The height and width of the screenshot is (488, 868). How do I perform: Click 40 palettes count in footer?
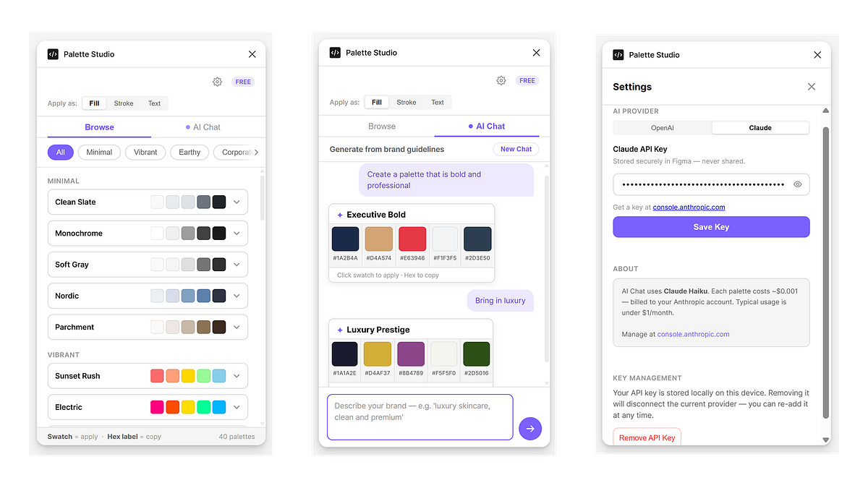coord(237,437)
